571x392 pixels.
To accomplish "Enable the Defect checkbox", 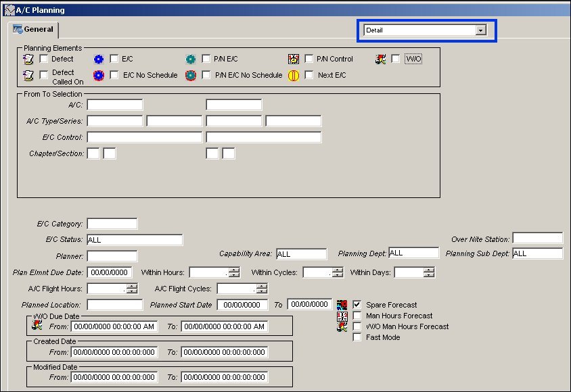I will (44, 59).
